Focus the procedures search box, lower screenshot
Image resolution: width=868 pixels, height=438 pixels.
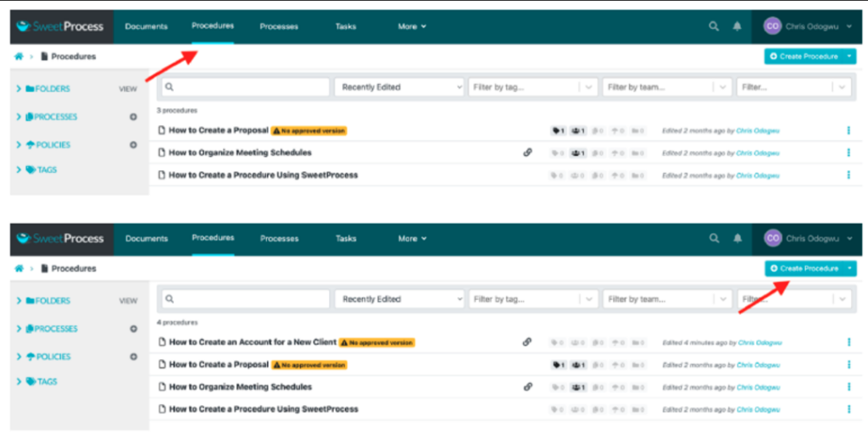[245, 299]
